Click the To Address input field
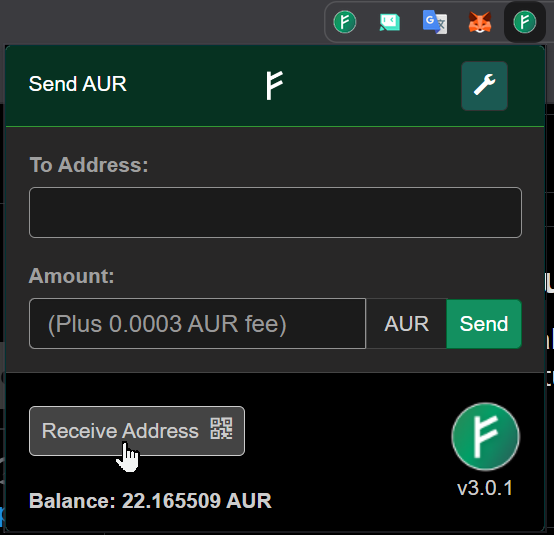 click(275, 212)
